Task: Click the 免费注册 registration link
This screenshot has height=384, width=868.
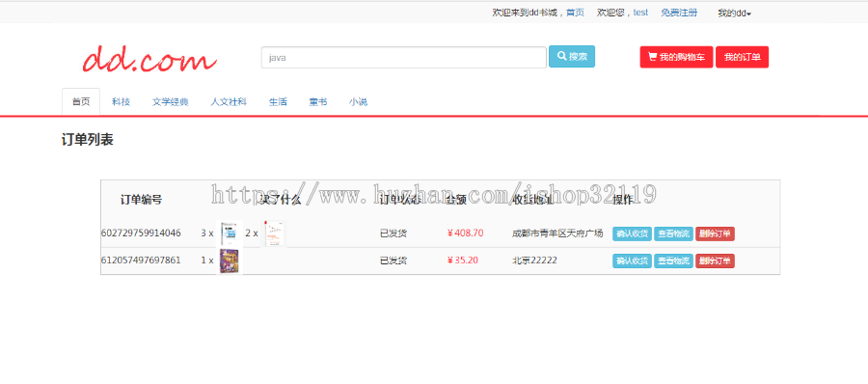Action: tap(679, 13)
